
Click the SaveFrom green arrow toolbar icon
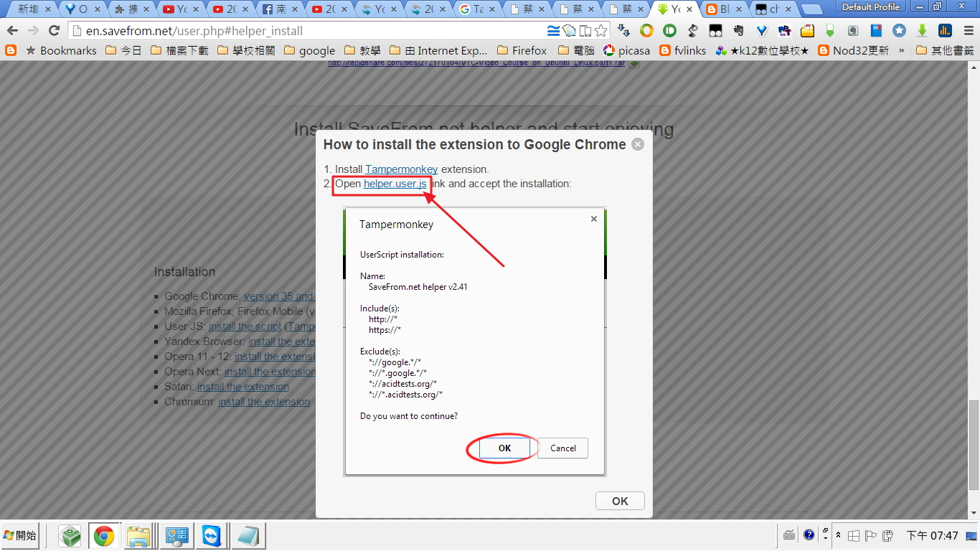(x=922, y=31)
